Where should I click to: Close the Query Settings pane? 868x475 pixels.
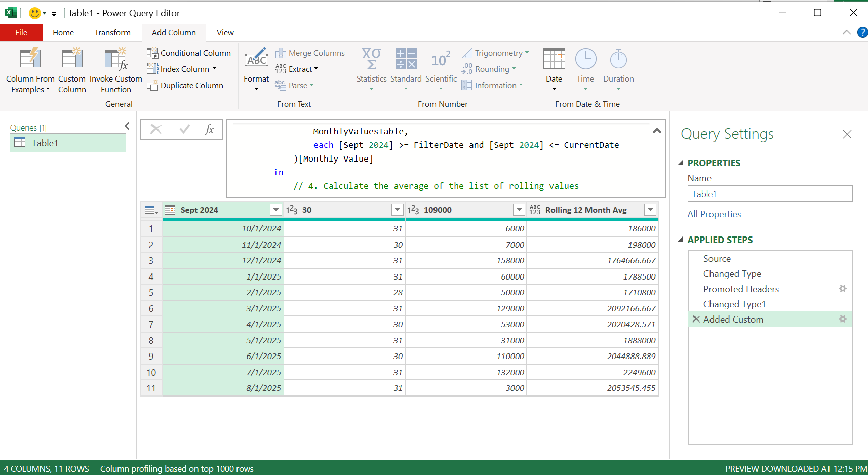coord(847,134)
